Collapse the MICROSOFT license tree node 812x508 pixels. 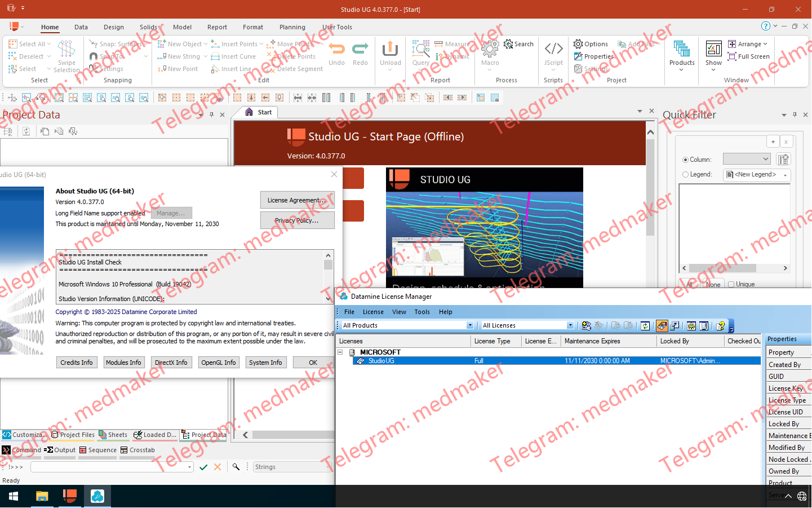pyautogui.click(x=340, y=352)
